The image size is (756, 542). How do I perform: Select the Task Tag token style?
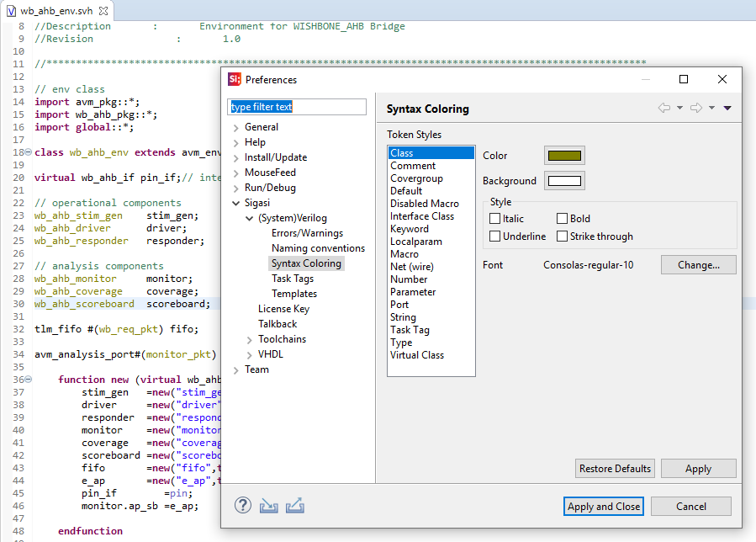pos(431,330)
